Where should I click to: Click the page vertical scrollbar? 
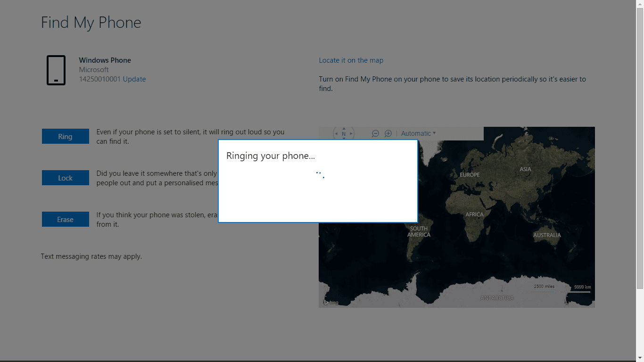click(640, 181)
